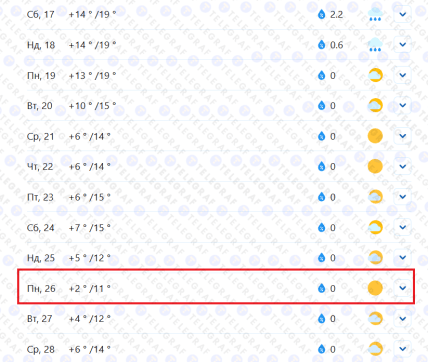Select the date label Нд, 18
The height and width of the screenshot is (362, 428).
(41, 45)
